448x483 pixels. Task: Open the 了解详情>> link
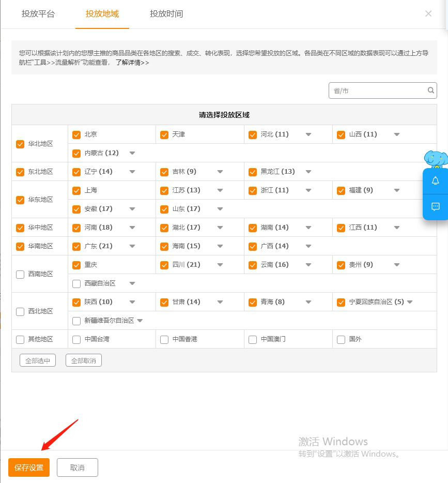pos(132,63)
